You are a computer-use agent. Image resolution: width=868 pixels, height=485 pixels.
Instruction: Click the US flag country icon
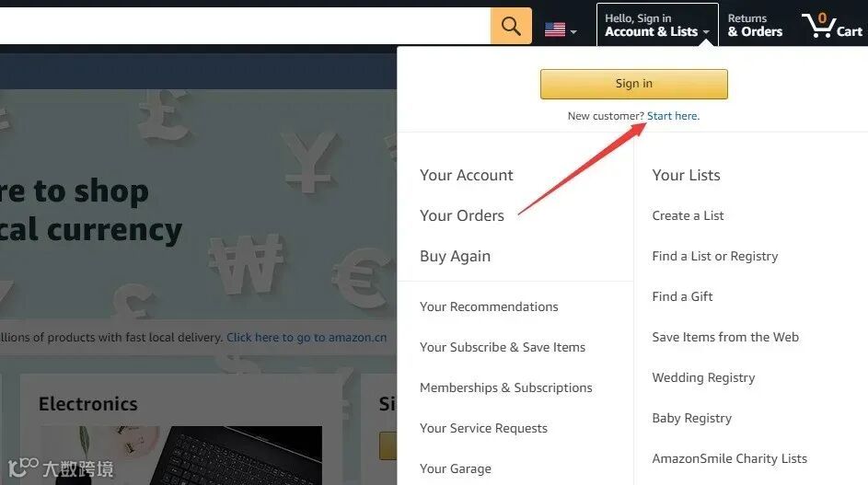point(555,29)
